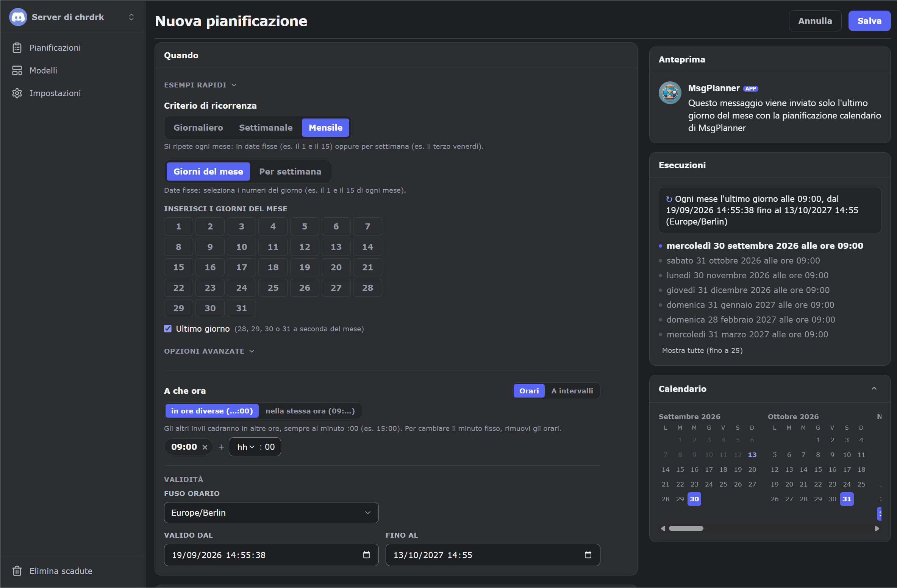The width and height of the screenshot is (897, 588).
Task: Click the Valido dal date field
Action: pos(271,555)
